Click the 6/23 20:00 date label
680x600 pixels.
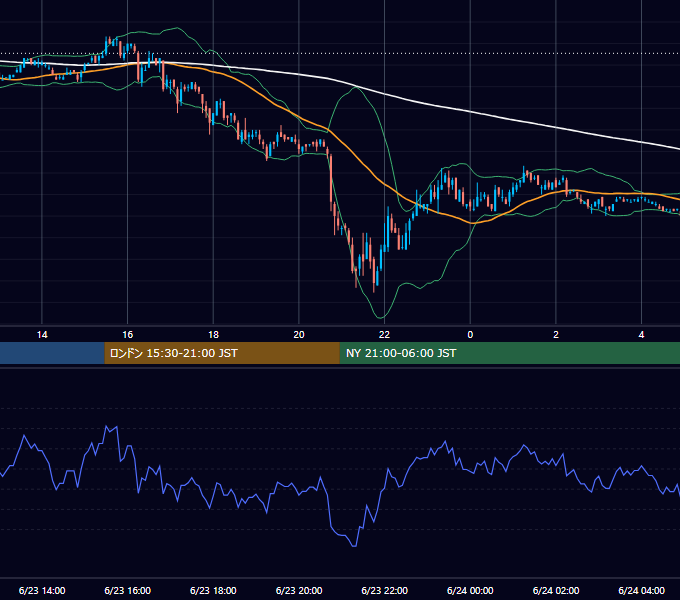299,590
